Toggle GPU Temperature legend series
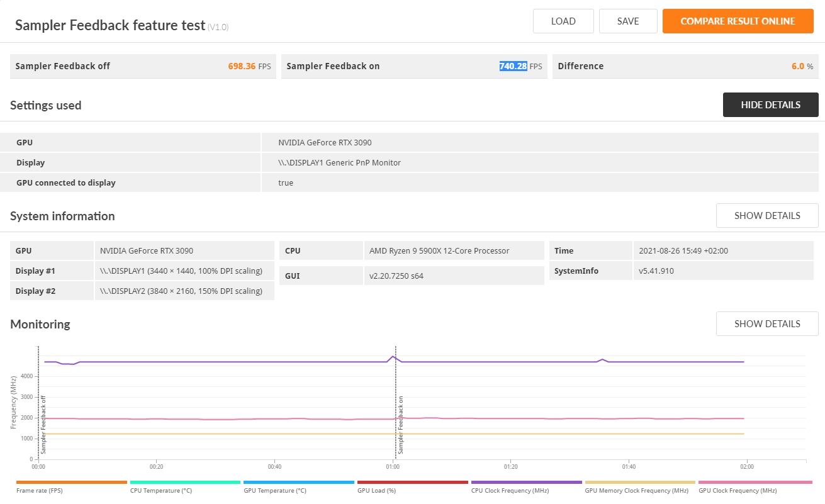Image resolution: width=825 pixels, height=504 pixels. (x=298, y=488)
